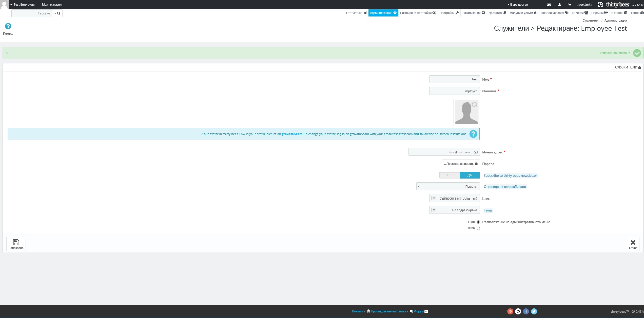Click the envelope messages icon in header
Viewport: 644px width, 318px height.
pos(549,5)
